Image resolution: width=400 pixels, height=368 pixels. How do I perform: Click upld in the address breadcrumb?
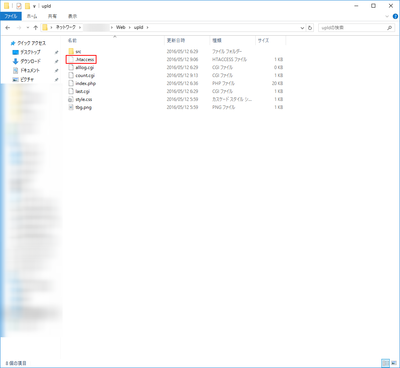139,27
